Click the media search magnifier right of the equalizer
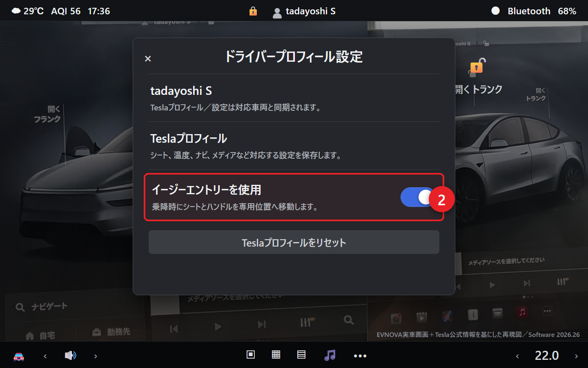 (x=349, y=320)
